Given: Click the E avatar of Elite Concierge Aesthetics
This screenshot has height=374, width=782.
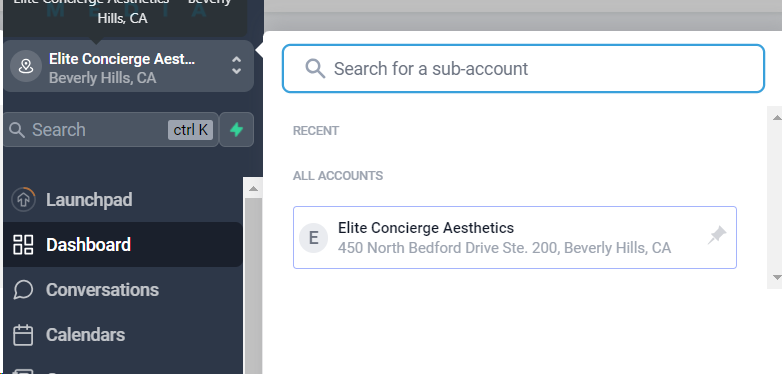Looking at the screenshot, I should click(x=313, y=238).
